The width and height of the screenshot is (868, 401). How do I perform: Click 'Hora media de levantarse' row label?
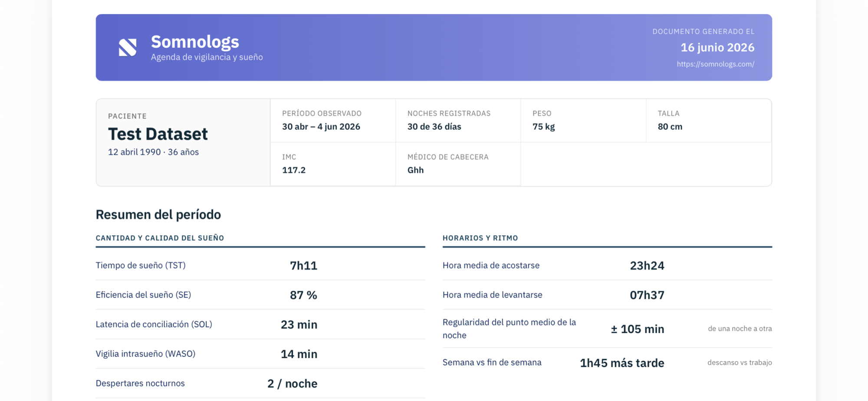[x=492, y=295]
